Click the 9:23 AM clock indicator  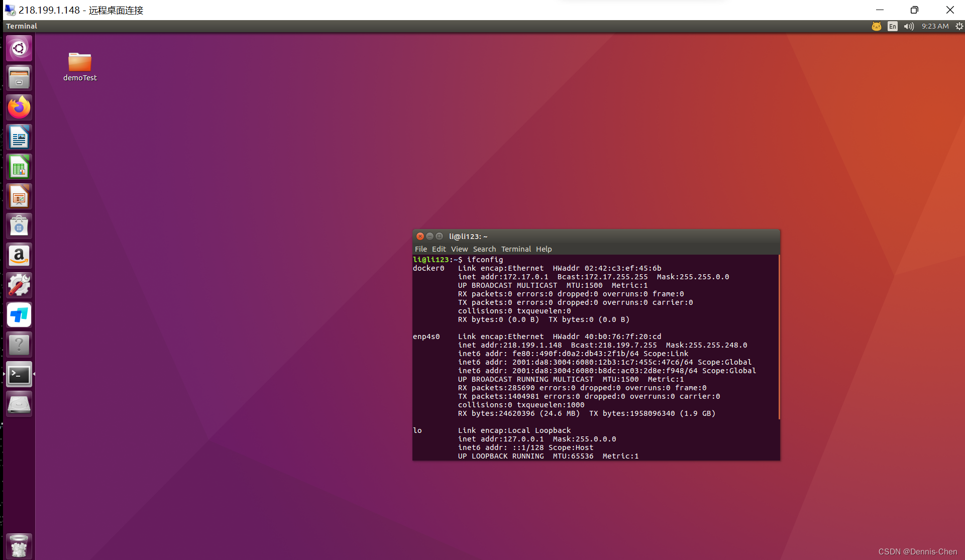[x=935, y=26]
